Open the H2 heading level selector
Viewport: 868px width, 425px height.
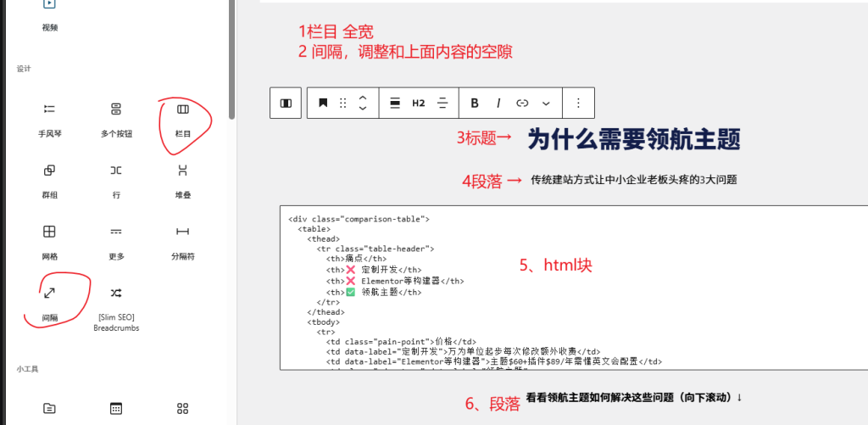coord(418,103)
